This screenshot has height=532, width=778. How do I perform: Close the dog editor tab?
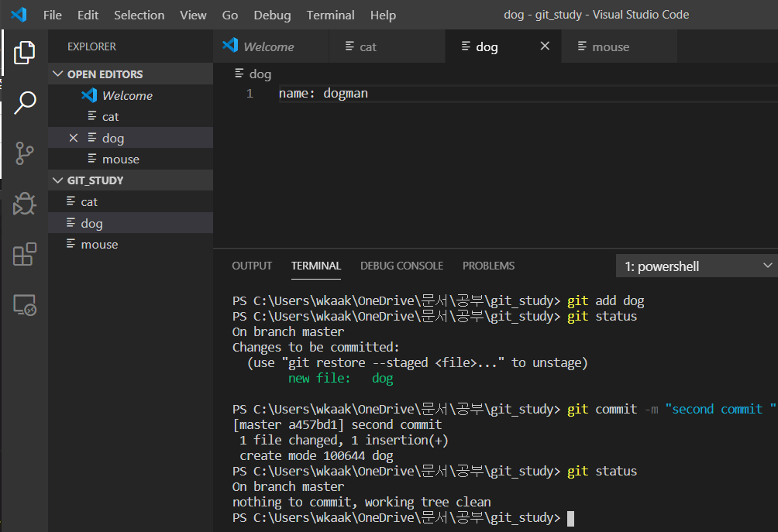[x=545, y=46]
